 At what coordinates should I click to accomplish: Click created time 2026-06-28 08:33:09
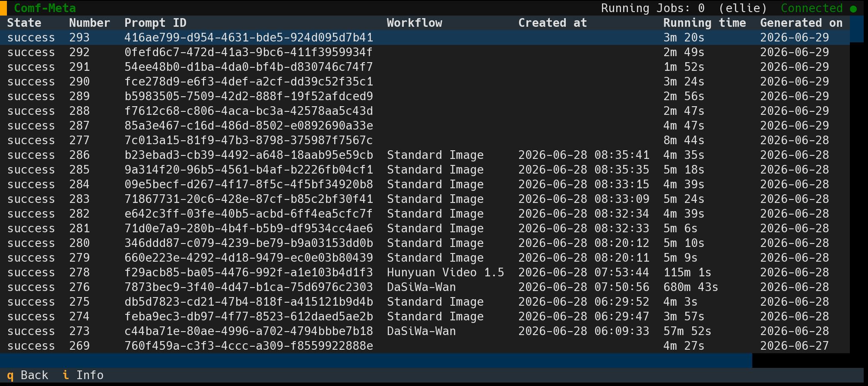(x=584, y=199)
